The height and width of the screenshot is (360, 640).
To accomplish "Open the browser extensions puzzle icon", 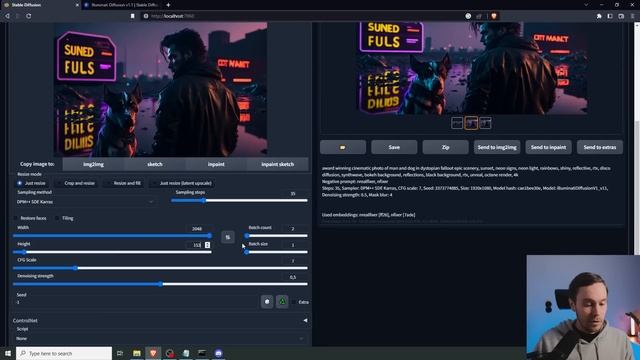I will [599, 16].
